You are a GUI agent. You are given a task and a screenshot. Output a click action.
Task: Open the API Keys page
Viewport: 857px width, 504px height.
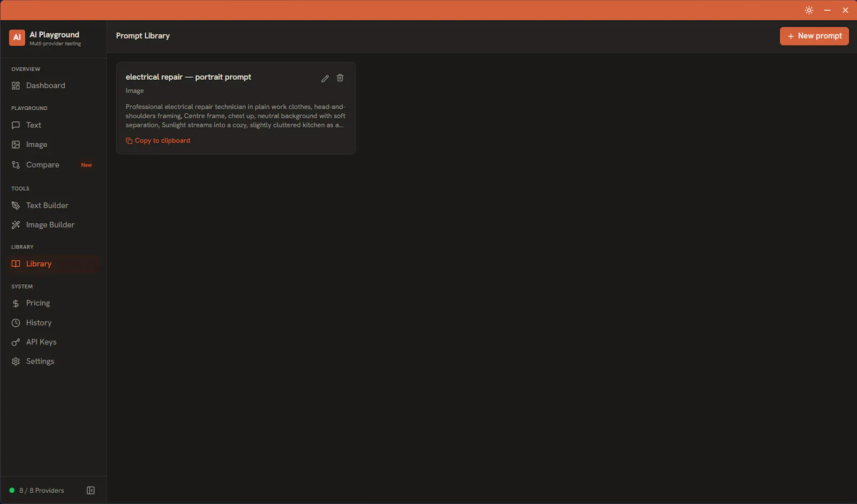[x=54, y=342]
